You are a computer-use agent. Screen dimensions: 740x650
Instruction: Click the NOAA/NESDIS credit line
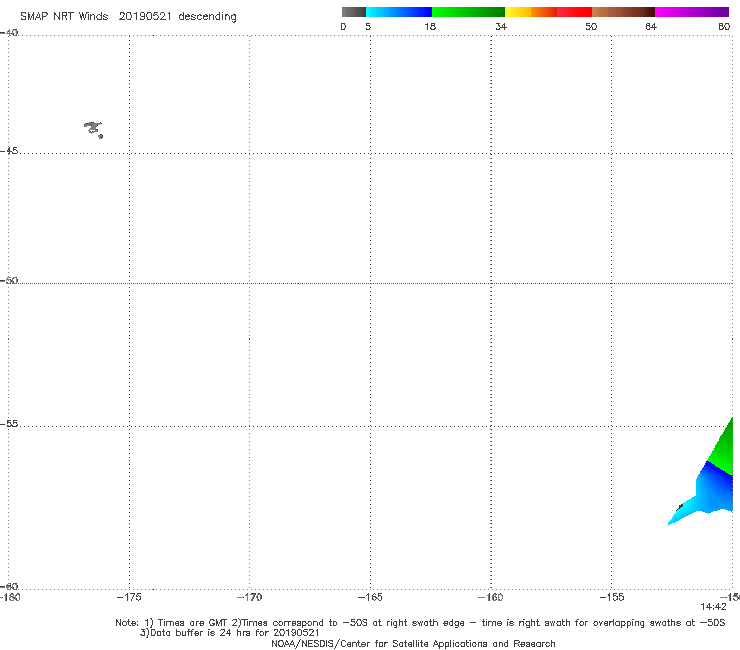coord(413,644)
